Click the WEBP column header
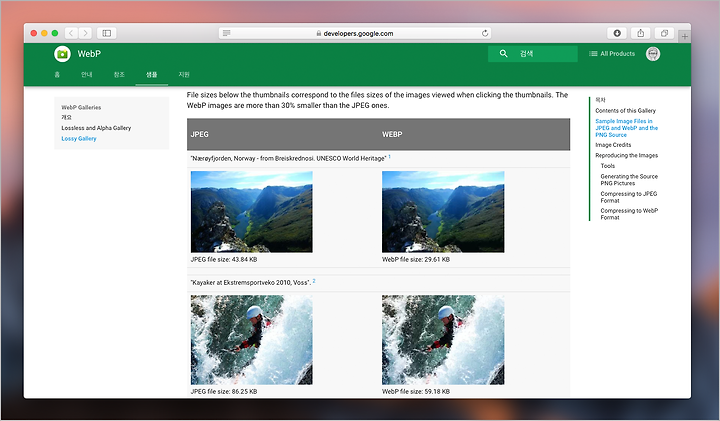The image size is (720, 421). (392, 135)
